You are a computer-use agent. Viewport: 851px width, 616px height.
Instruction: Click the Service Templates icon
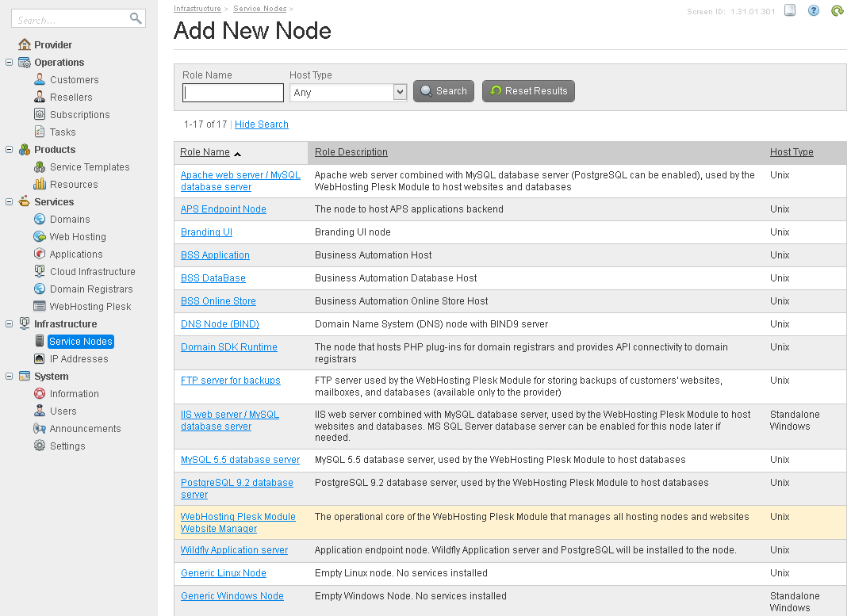point(40,166)
